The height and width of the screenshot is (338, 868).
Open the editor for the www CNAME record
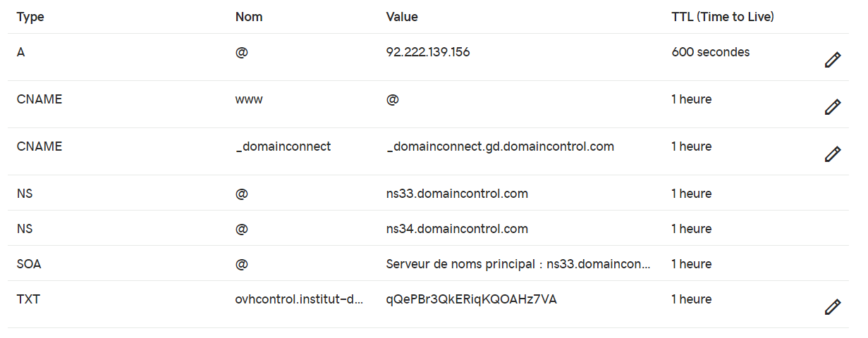833,107
